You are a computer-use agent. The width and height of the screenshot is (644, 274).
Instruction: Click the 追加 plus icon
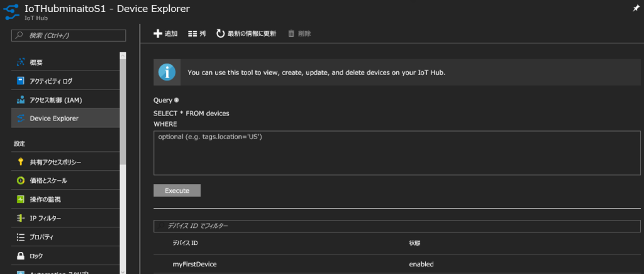pyautogui.click(x=158, y=34)
